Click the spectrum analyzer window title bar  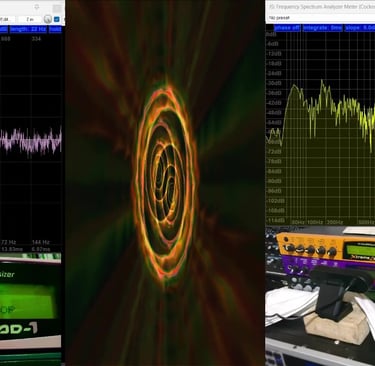click(321, 7)
